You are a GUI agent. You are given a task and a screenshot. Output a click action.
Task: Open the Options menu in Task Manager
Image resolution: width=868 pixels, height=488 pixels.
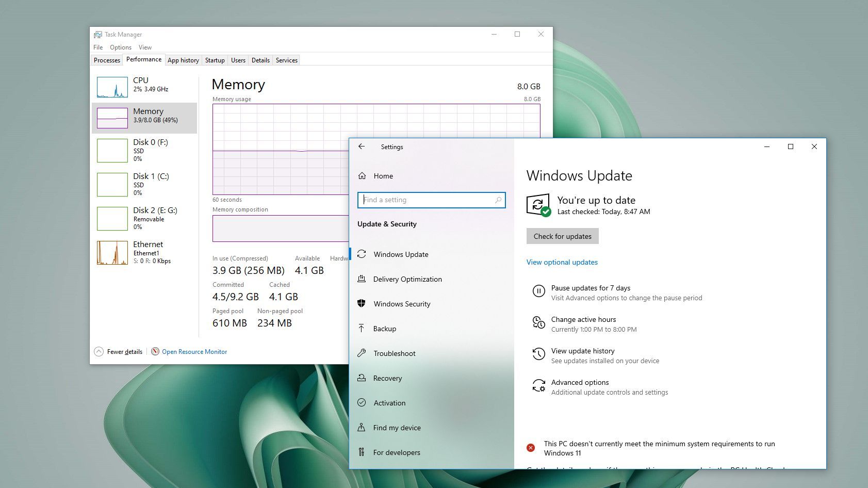pos(121,47)
